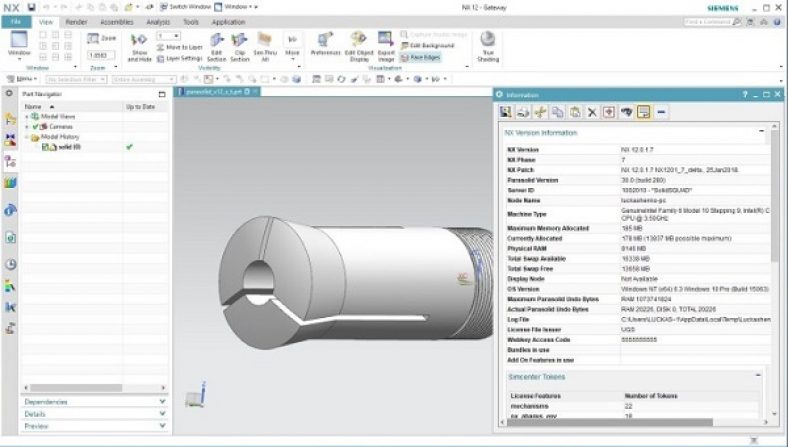Open the Entire Assembly scope dropdown
This screenshot has height=447, width=788.
(x=144, y=79)
